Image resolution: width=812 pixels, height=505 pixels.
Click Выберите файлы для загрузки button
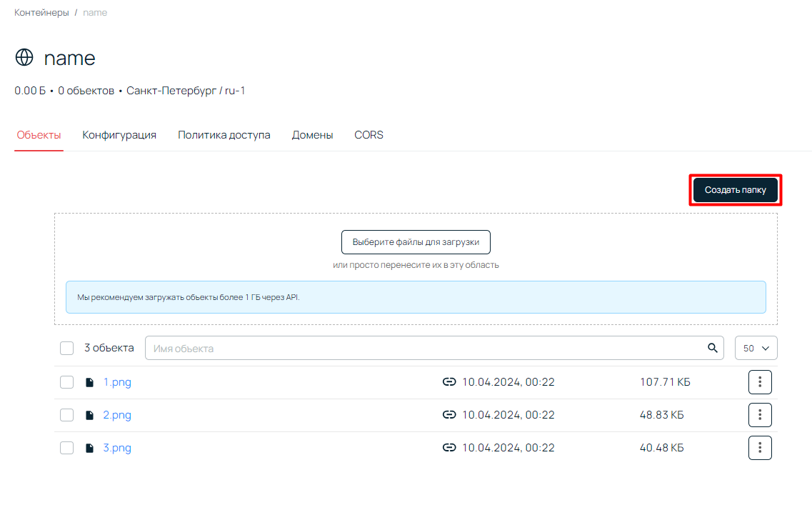416,242
